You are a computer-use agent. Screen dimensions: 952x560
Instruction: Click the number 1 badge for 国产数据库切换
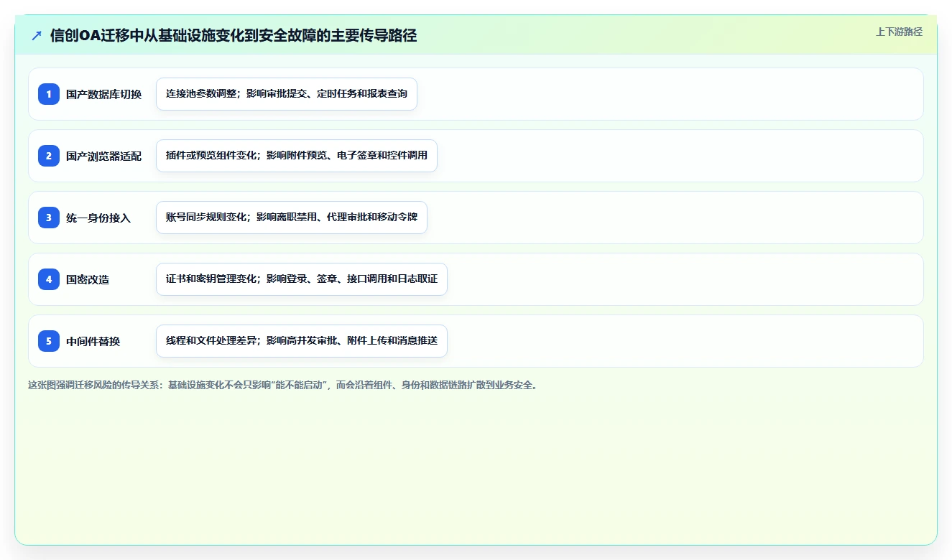click(x=49, y=94)
